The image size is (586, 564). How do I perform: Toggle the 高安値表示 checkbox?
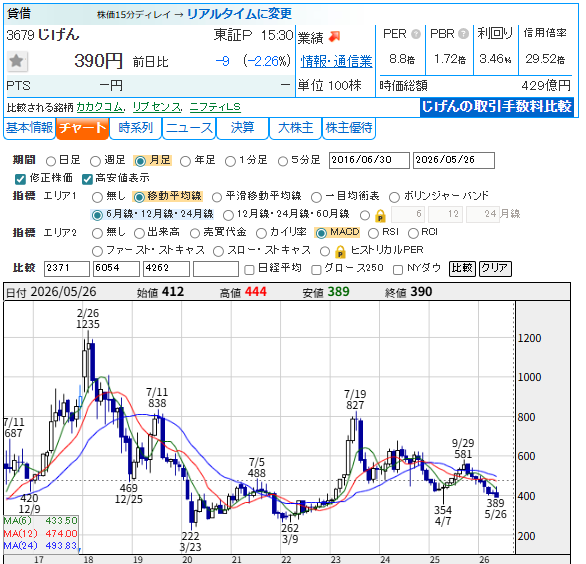coord(87,179)
